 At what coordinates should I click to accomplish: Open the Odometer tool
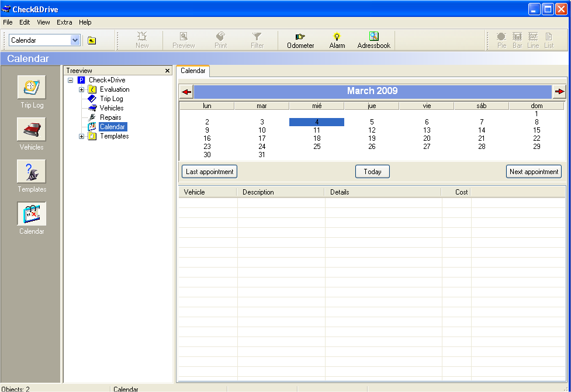pos(300,40)
